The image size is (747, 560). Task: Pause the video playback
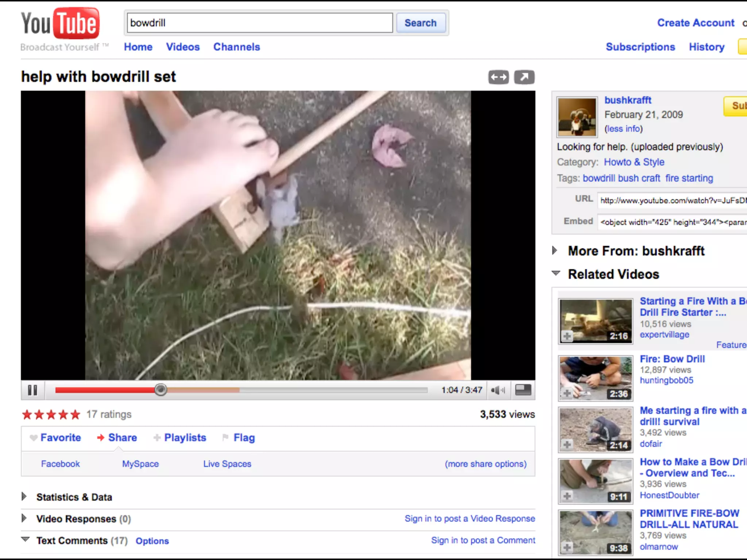coord(32,390)
